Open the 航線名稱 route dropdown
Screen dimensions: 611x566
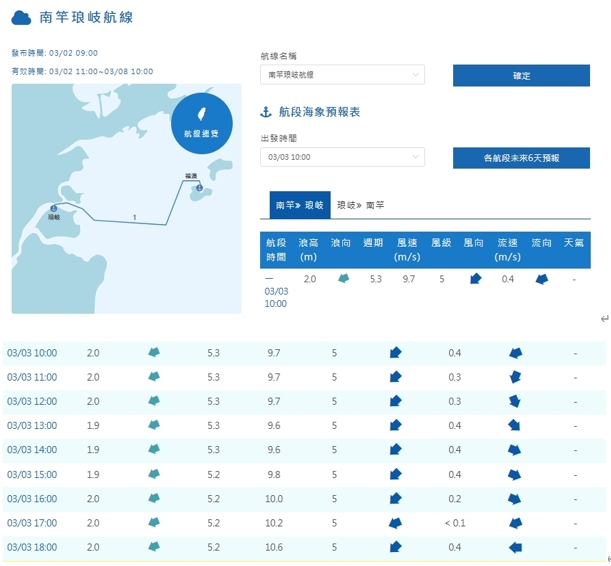click(x=342, y=75)
